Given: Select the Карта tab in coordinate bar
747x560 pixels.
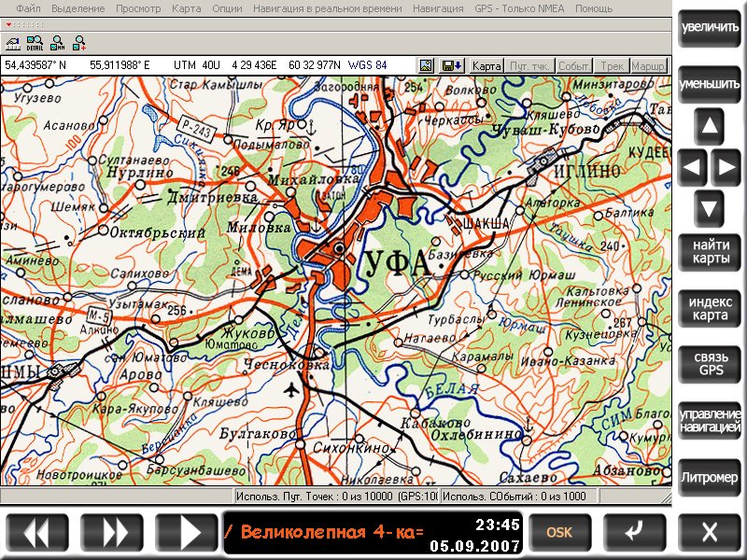Looking at the screenshot, I should (x=486, y=66).
